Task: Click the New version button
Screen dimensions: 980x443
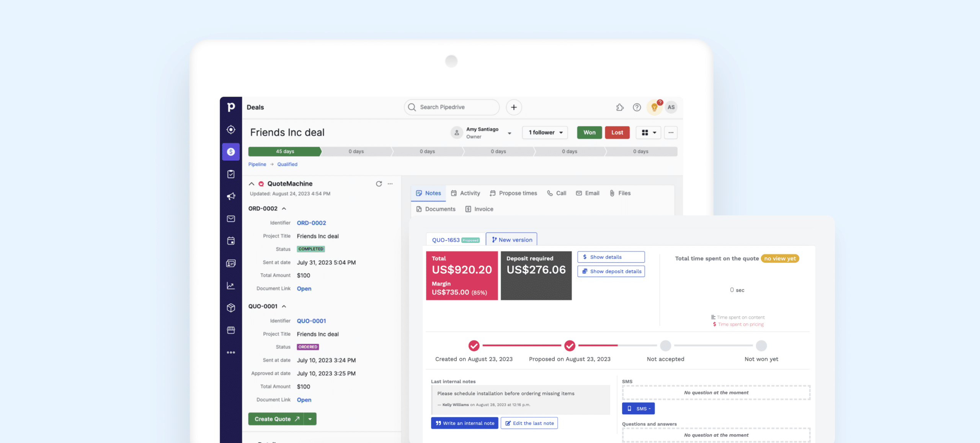Action: (511, 240)
